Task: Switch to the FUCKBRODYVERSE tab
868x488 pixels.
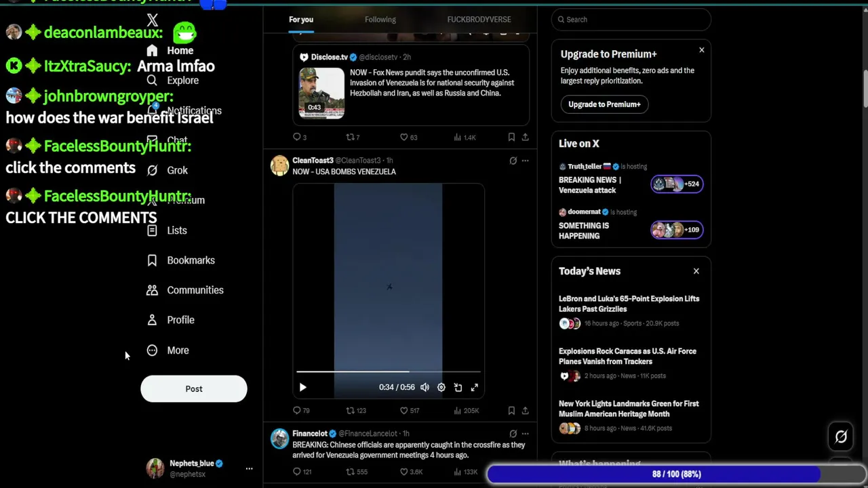Action: [479, 20]
